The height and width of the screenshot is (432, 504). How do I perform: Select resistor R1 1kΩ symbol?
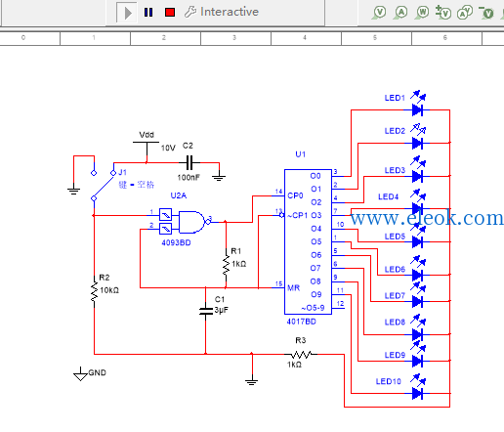click(x=226, y=265)
